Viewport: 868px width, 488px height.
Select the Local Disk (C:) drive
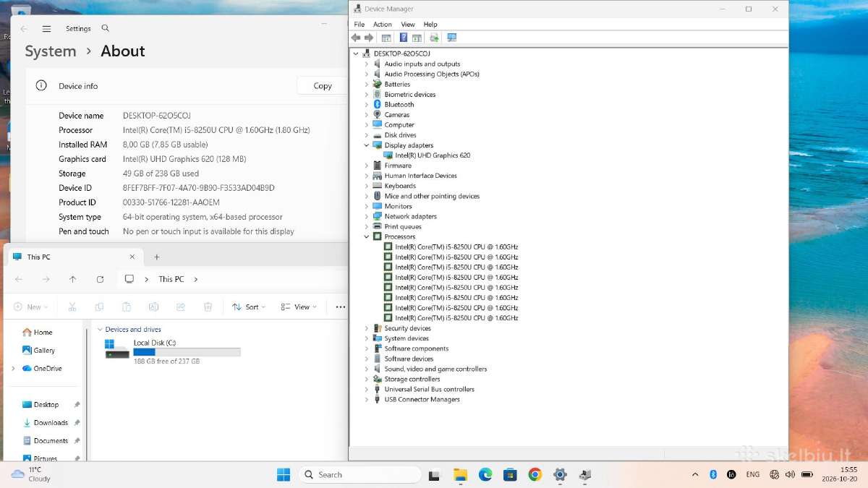tap(172, 351)
